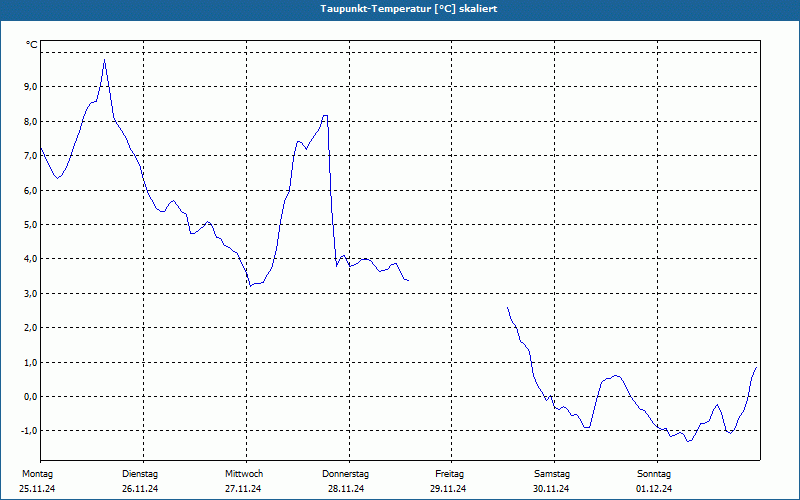Click the Mittwoch day label
Viewport: 800px width, 500px height.
tap(244, 474)
